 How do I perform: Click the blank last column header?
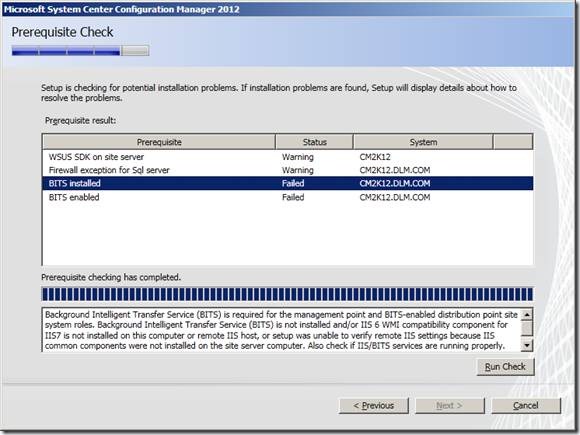coord(513,142)
